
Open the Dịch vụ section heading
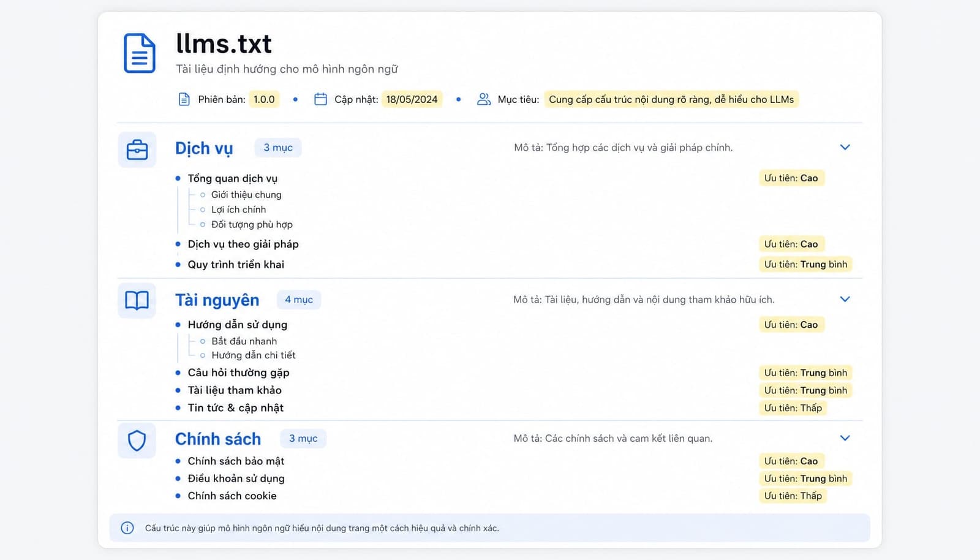pos(204,148)
